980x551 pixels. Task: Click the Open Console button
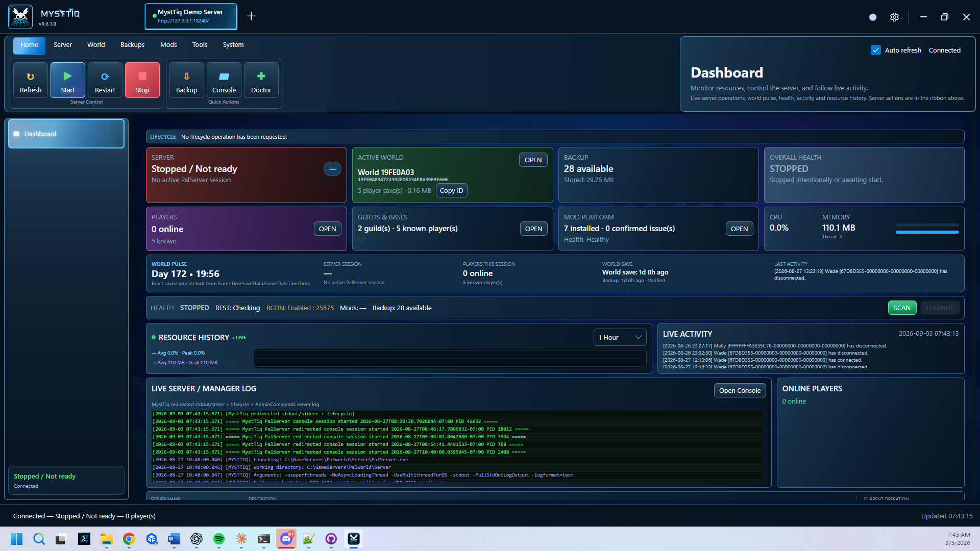pyautogui.click(x=740, y=390)
